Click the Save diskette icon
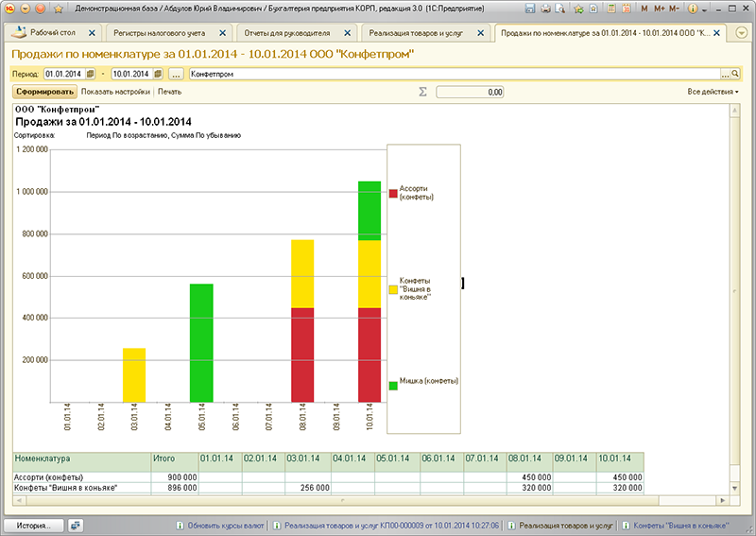 coord(530,9)
